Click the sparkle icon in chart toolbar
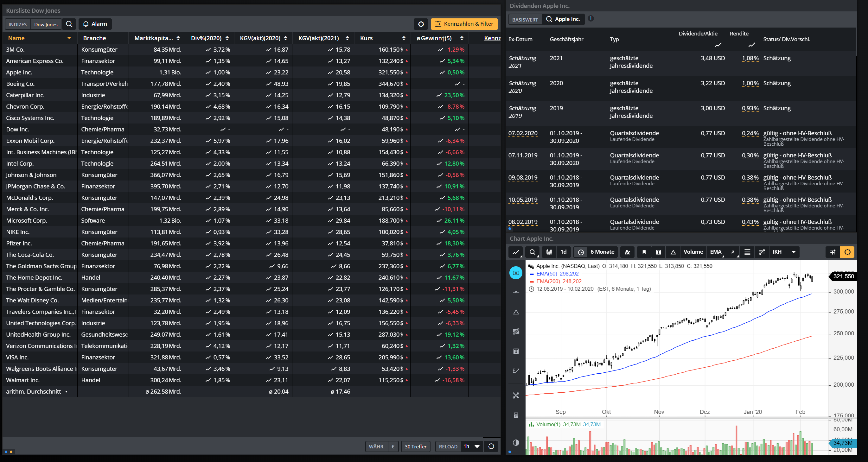The image size is (868, 462). click(833, 252)
